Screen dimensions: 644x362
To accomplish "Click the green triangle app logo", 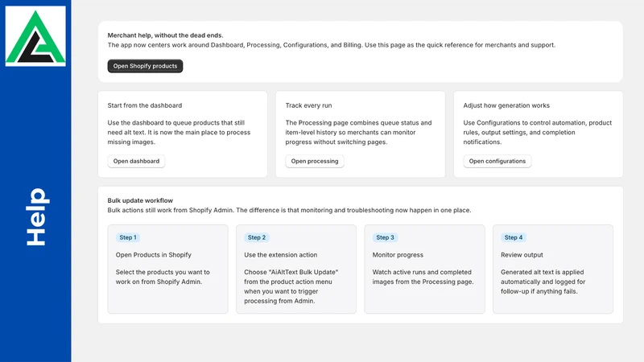I will coord(35,36).
